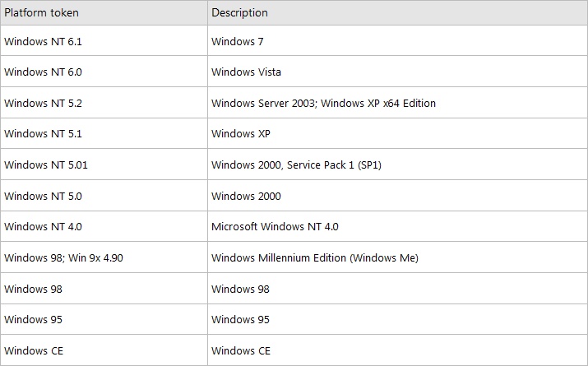Click the Platform token column header
588x366 pixels.
tap(104, 13)
